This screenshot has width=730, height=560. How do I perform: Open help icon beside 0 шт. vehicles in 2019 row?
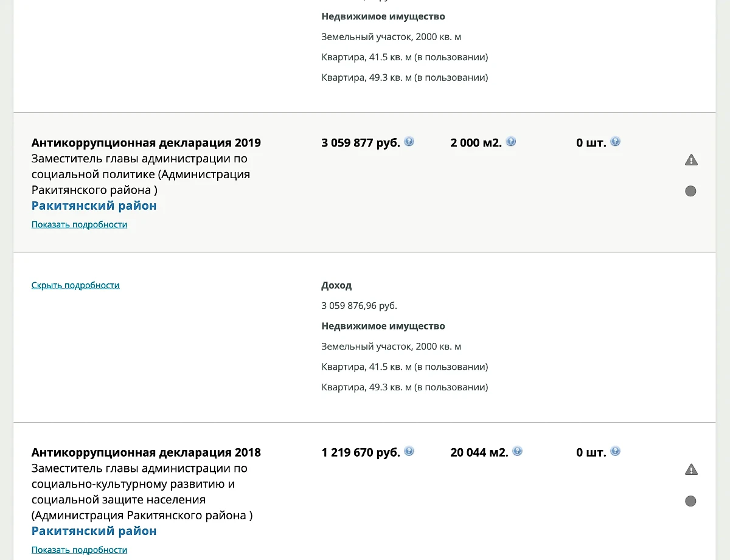[x=616, y=141]
